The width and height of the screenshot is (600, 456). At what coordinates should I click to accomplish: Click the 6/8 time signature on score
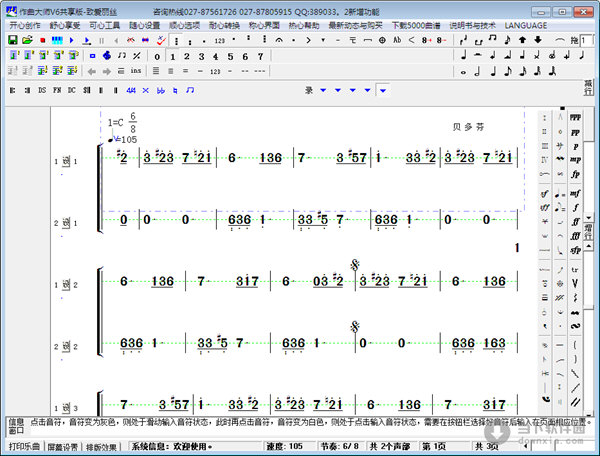click(132, 122)
